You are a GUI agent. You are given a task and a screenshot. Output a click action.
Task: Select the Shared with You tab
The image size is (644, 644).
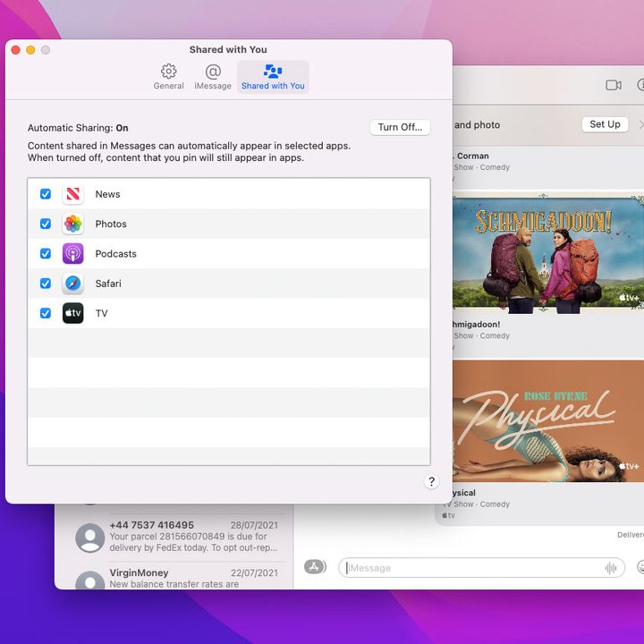click(x=273, y=77)
